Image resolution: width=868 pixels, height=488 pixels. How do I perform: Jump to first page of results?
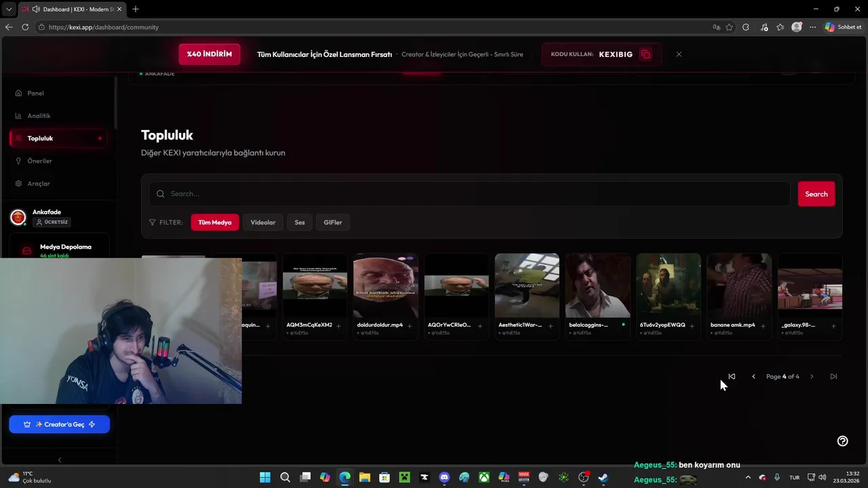click(x=732, y=376)
